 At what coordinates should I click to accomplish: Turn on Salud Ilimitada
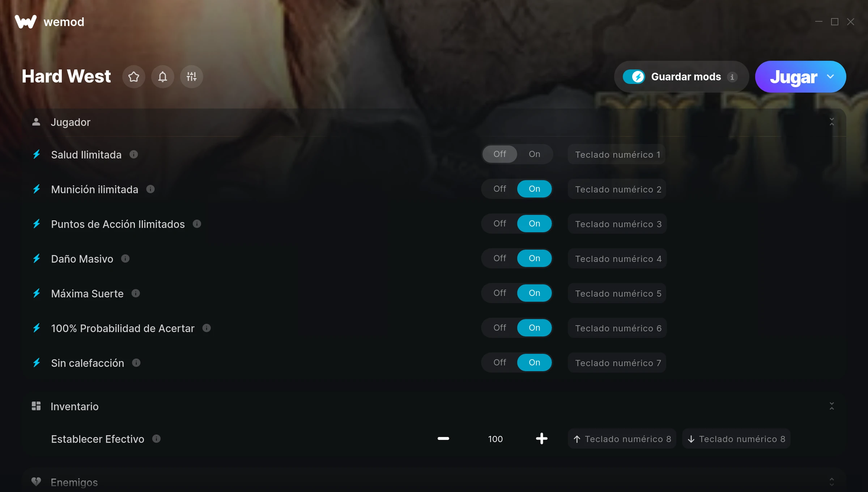tap(535, 154)
